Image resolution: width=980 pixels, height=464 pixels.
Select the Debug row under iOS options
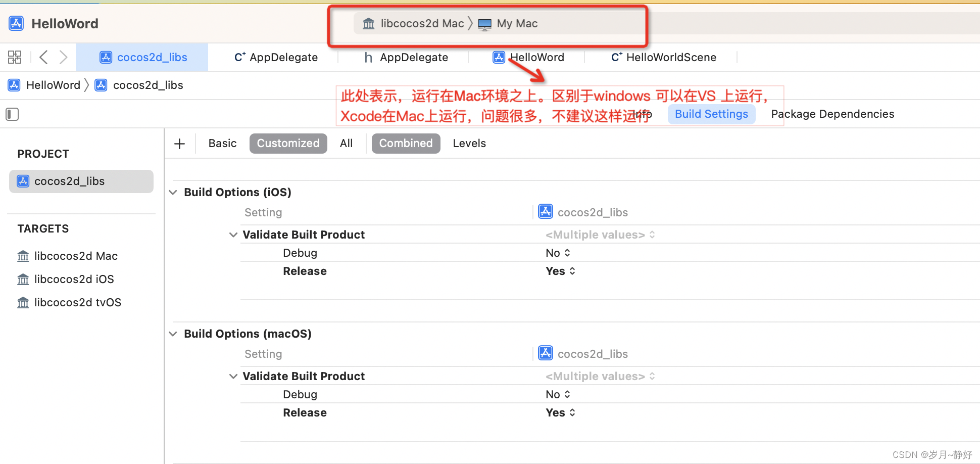610,253
